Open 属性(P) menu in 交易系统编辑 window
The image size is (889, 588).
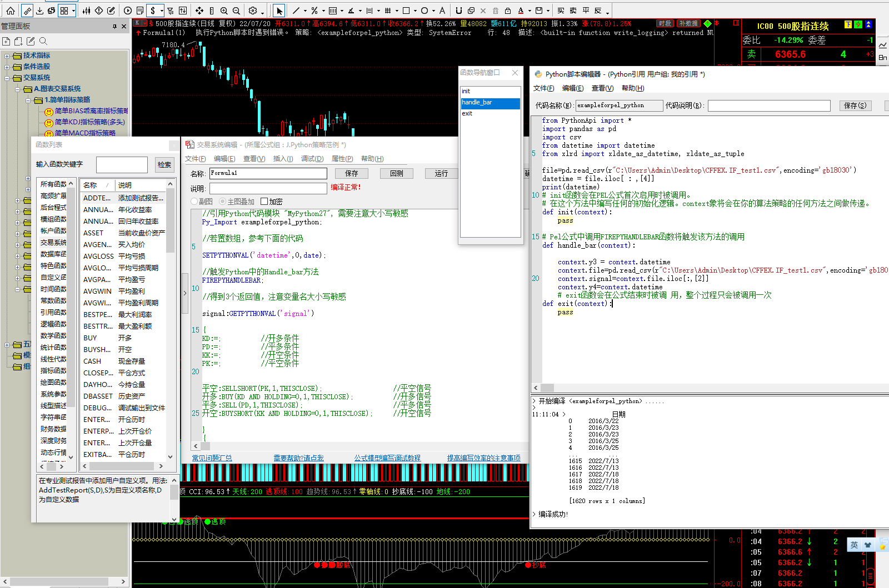(x=342, y=159)
